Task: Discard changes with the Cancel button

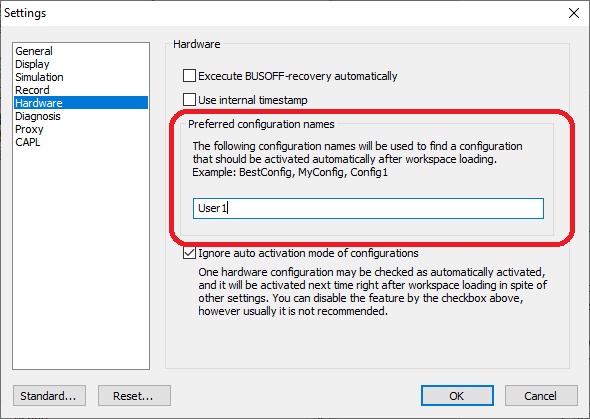Action: tap(541, 395)
